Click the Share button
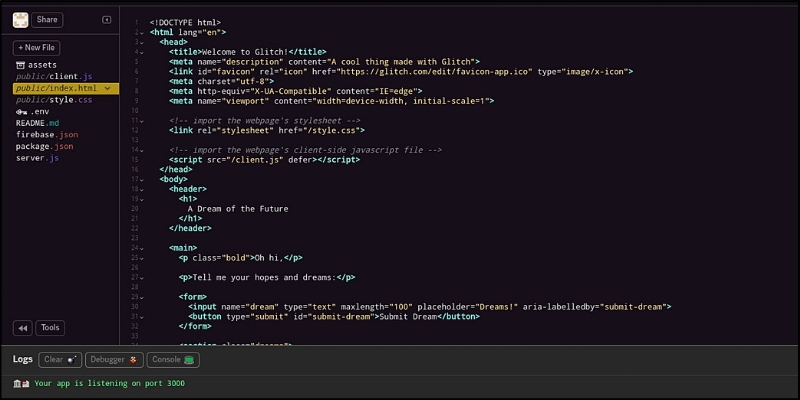 click(47, 20)
